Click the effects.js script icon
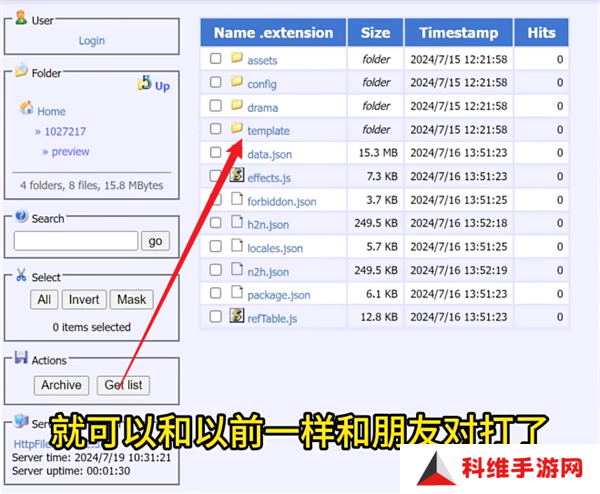Screen dimensions: 600x494 coord(237,175)
